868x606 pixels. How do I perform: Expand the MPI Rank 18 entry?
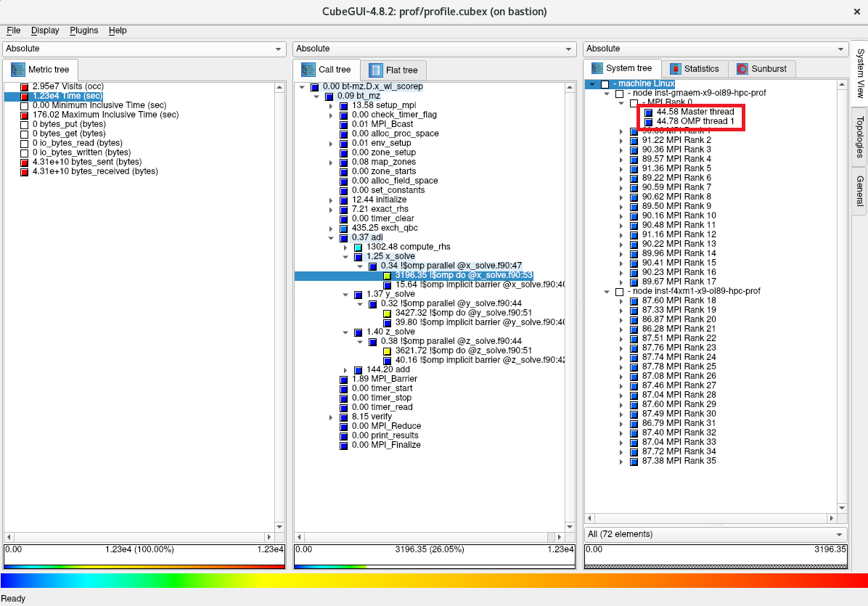point(621,301)
